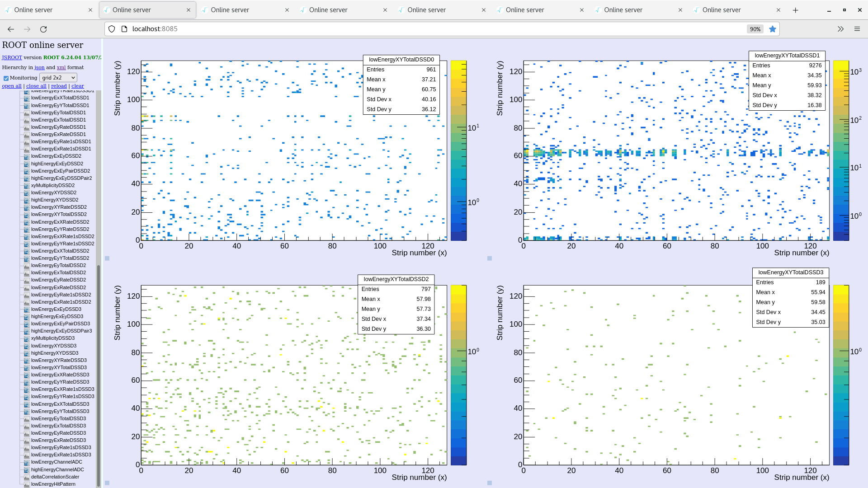Image resolution: width=868 pixels, height=488 pixels.
Task: Click the 1D histogram icon beside deltaCorrelationScaler
Action: pos(27,476)
